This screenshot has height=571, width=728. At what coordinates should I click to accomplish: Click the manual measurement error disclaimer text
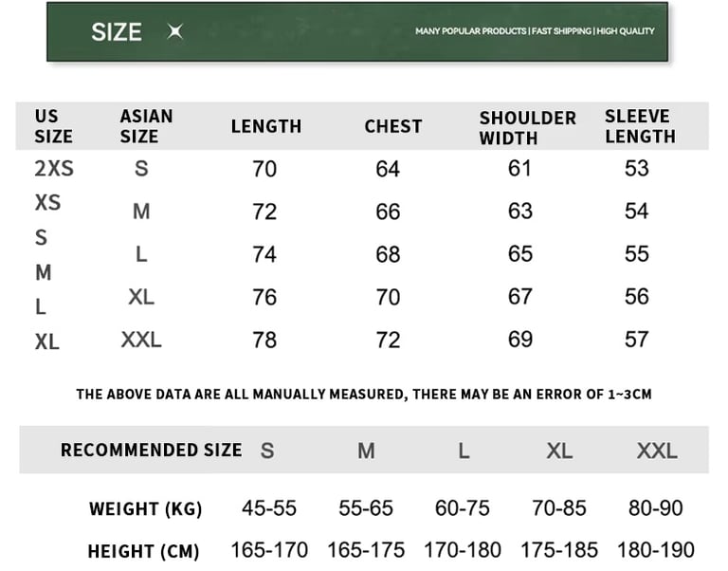pos(364,394)
